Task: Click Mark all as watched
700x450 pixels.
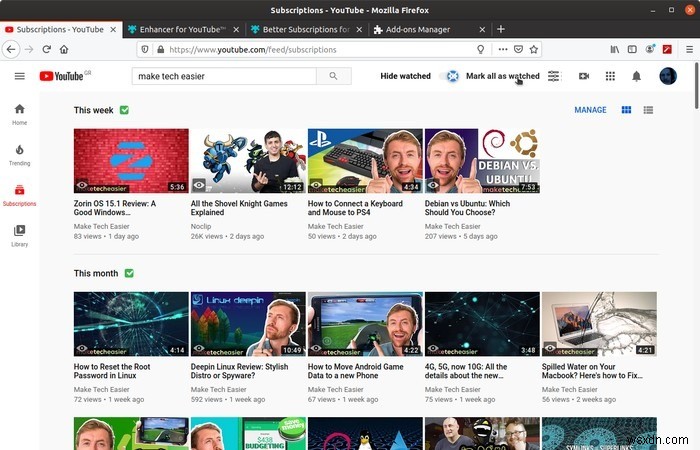Action: (x=503, y=76)
